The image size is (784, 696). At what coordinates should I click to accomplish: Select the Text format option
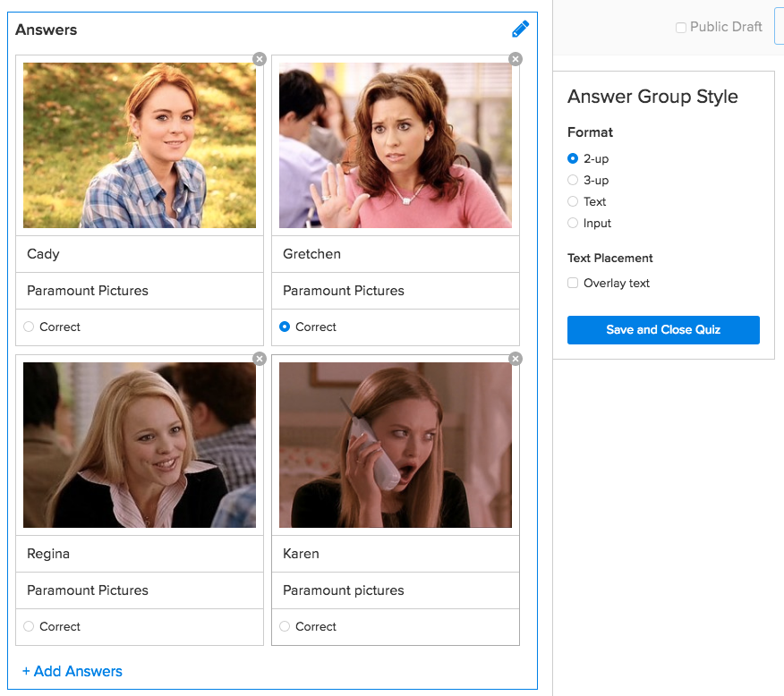573,201
